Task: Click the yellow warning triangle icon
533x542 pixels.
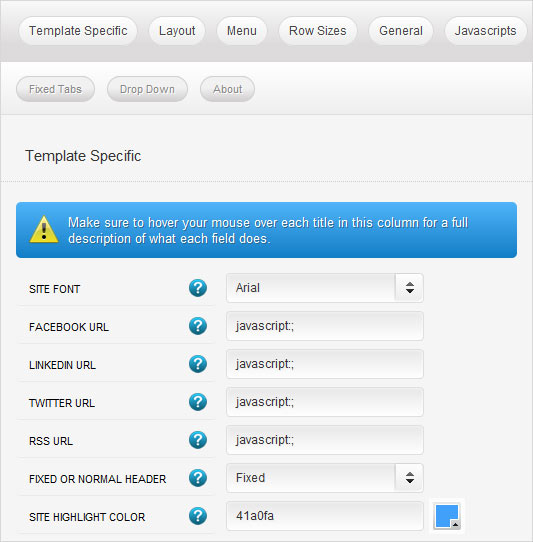Action: 44,230
